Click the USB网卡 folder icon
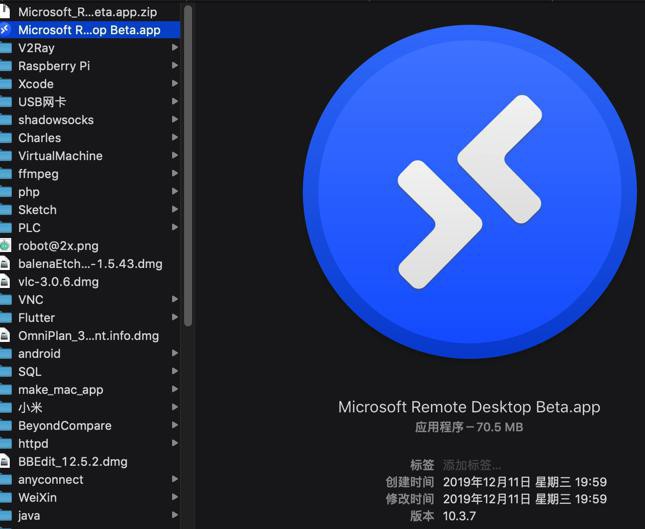 click(x=5, y=102)
